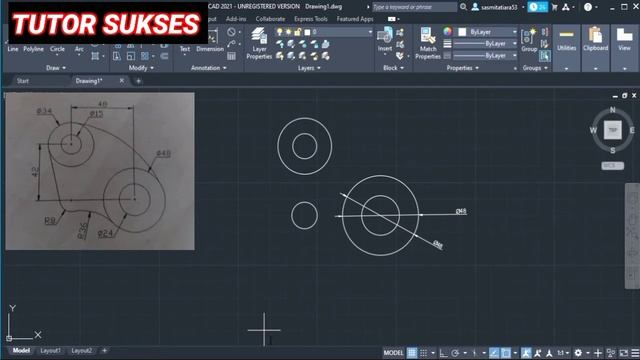Switch to the Start tab
The height and width of the screenshot is (360, 640).
[x=23, y=81]
